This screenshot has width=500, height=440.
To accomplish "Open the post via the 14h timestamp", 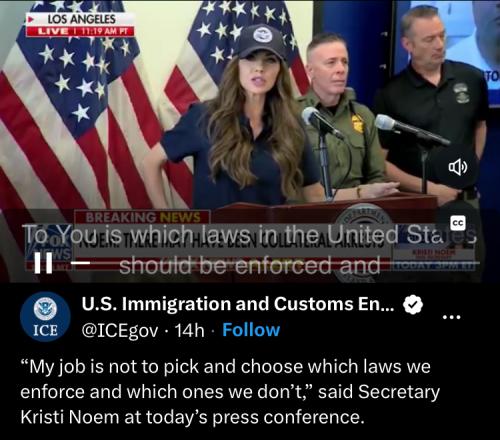I will pyautogui.click(x=189, y=330).
